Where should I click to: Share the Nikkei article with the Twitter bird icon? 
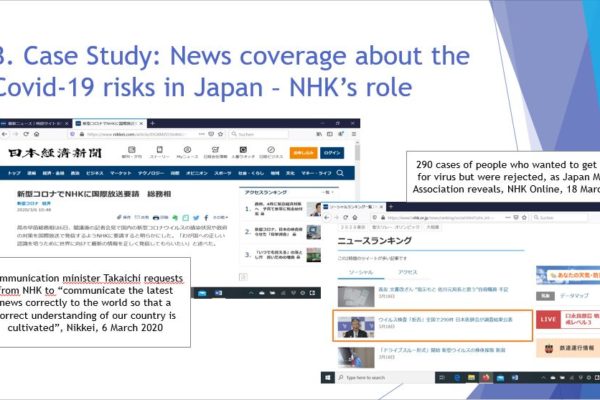coord(196,217)
